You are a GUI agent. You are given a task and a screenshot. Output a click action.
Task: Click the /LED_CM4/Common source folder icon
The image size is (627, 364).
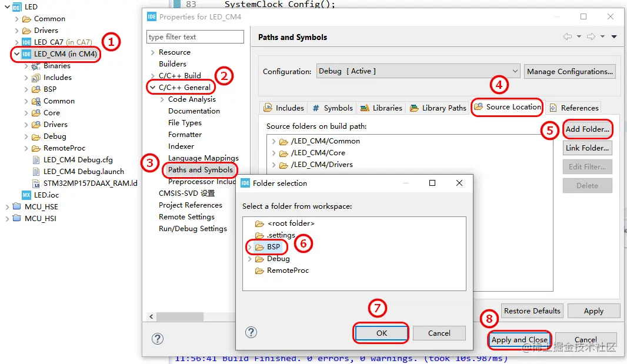[x=284, y=142]
